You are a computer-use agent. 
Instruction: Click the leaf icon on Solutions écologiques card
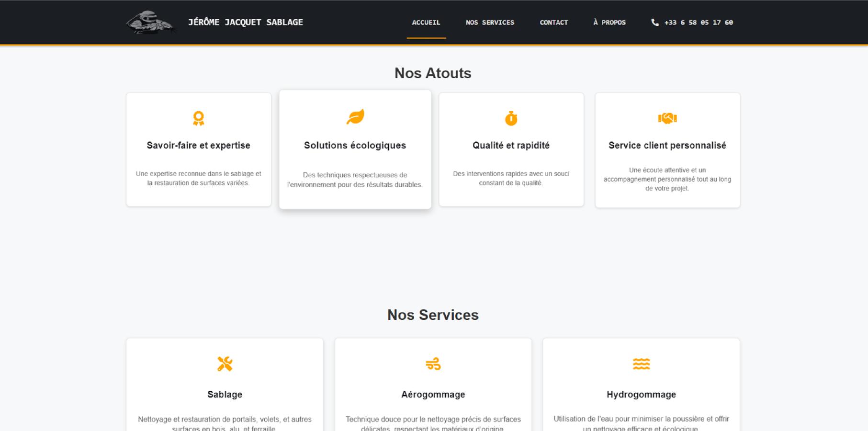[355, 118]
